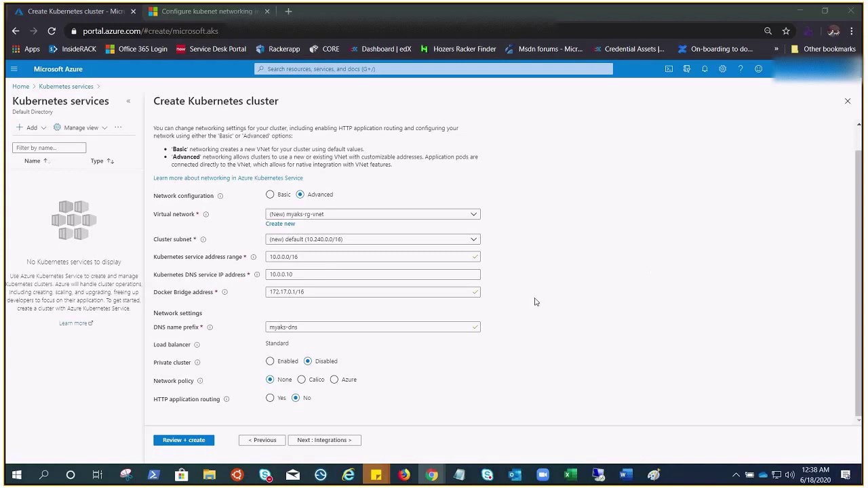Click Create new virtual network link
The image size is (868, 488).
pyautogui.click(x=280, y=224)
